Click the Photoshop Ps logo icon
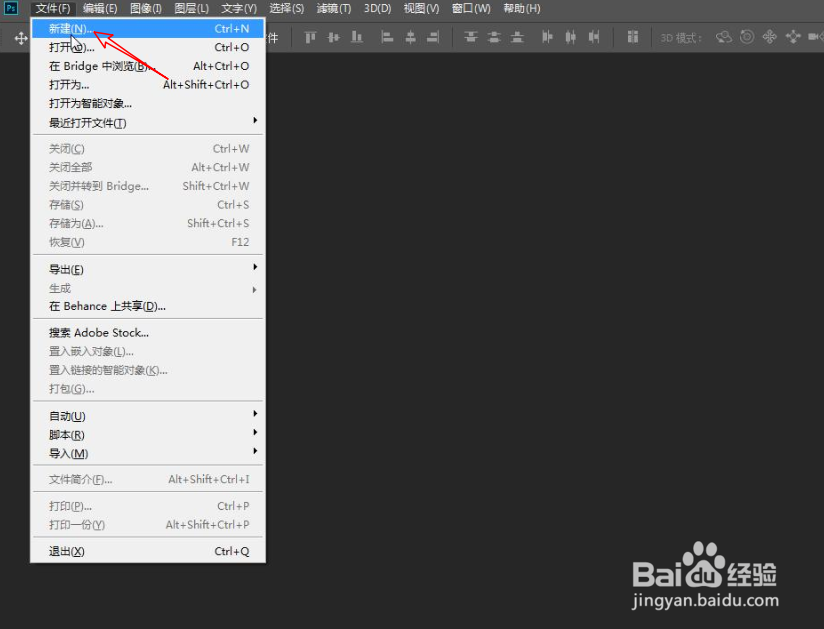 [11, 8]
